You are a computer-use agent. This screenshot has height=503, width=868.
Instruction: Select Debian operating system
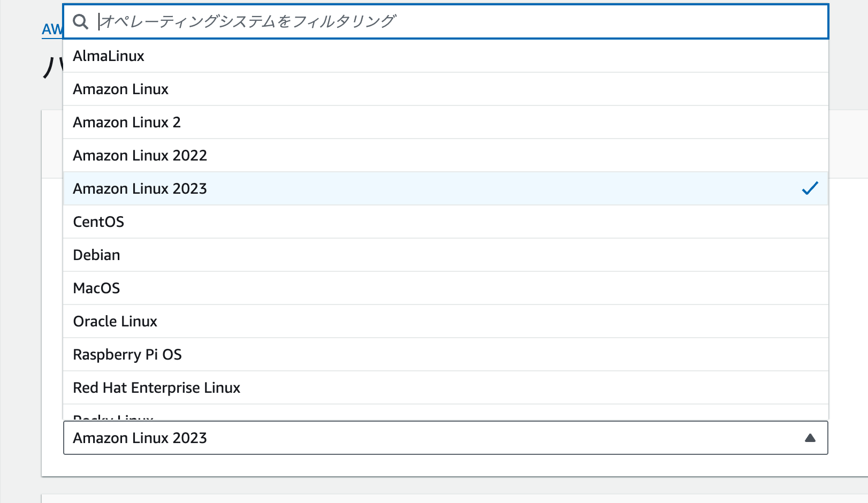pyautogui.click(x=96, y=255)
